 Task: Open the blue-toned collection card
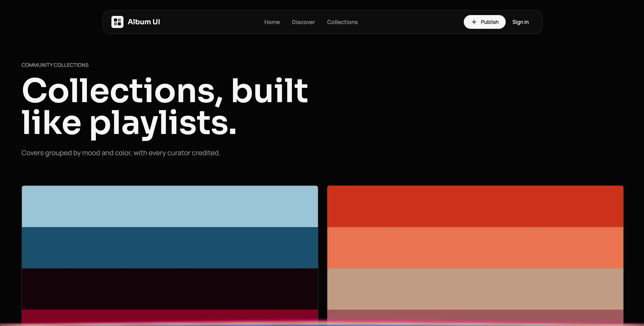[170, 255]
